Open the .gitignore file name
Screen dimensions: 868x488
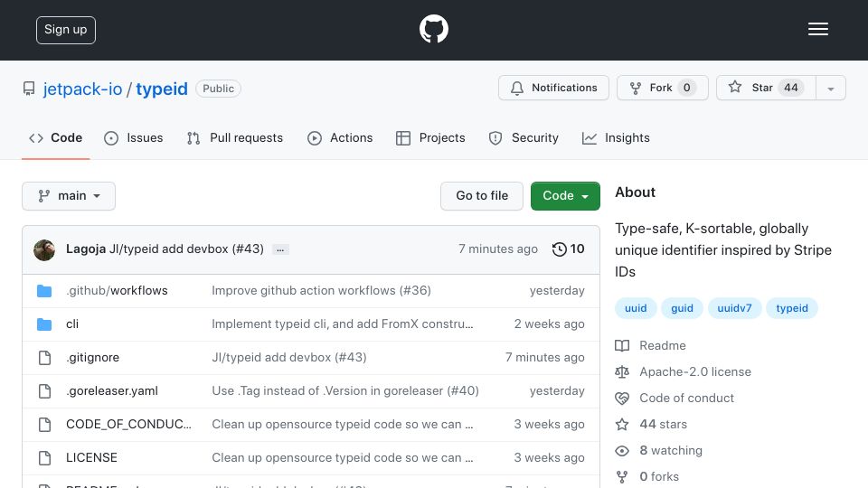[92, 358]
